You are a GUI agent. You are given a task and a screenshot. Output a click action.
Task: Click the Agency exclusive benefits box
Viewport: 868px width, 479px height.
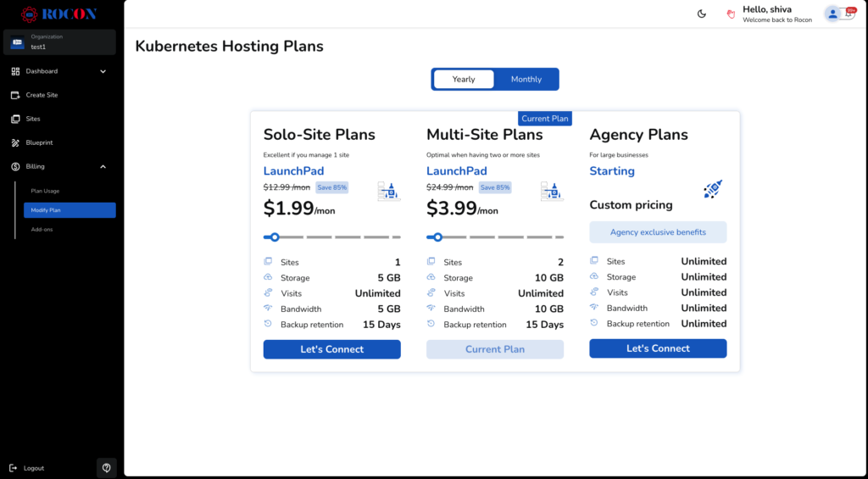pos(658,232)
